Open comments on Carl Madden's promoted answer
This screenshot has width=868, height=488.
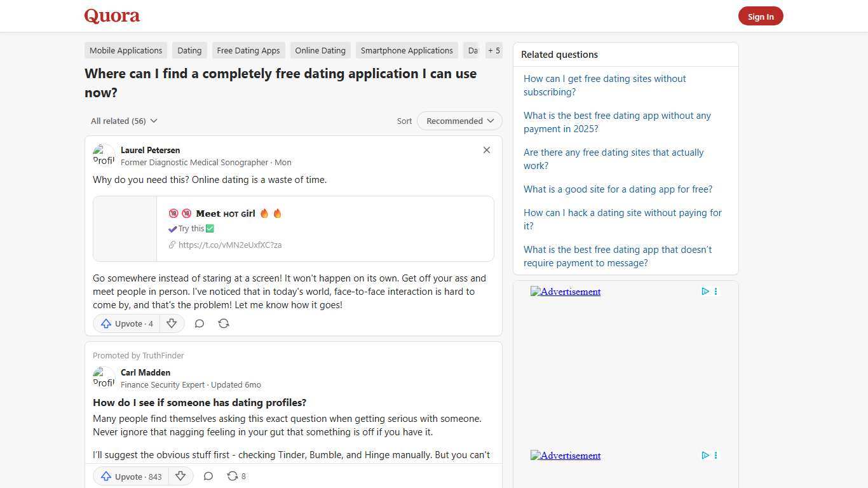208,476
